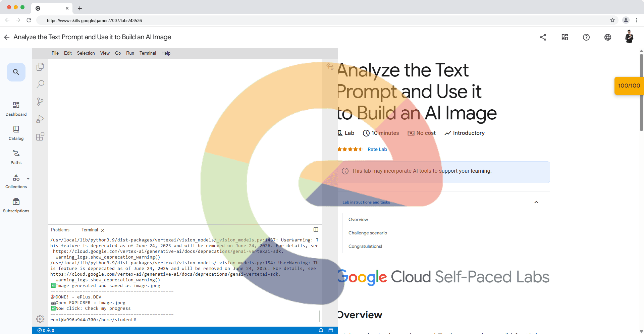Screen dimensions: 644x334
Task: Click the share icon in header
Action: [x=543, y=37]
